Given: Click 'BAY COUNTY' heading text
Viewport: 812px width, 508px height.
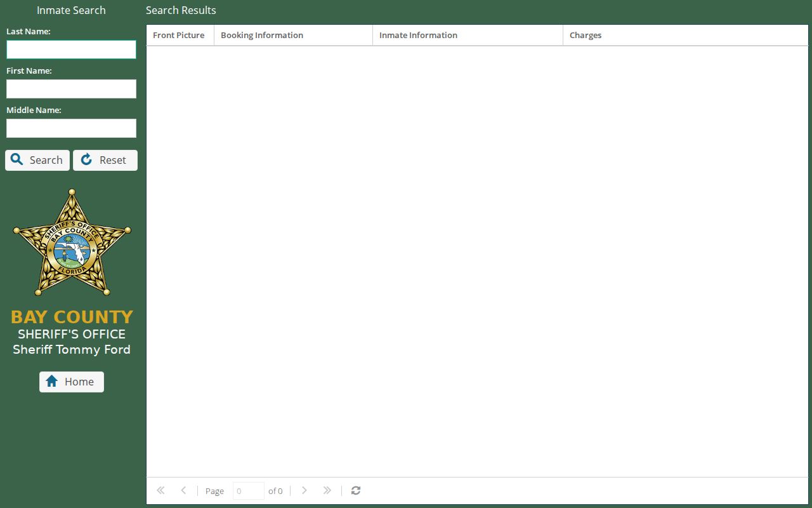Looking at the screenshot, I should [72, 317].
